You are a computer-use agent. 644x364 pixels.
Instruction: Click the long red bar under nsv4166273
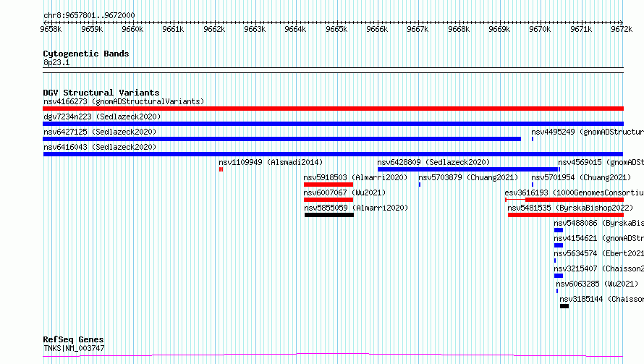click(x=333, y=109)
